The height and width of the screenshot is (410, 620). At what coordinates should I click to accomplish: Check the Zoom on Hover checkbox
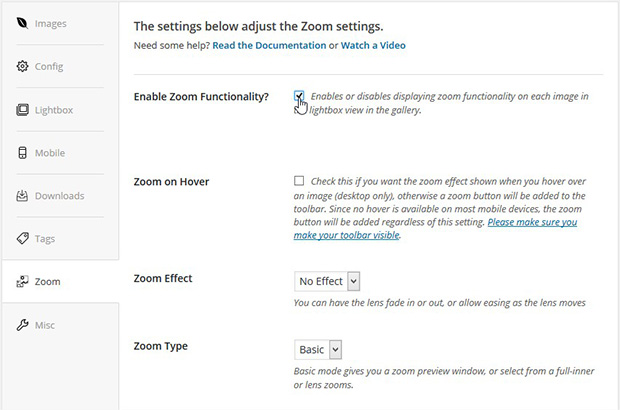coord(299,181)
